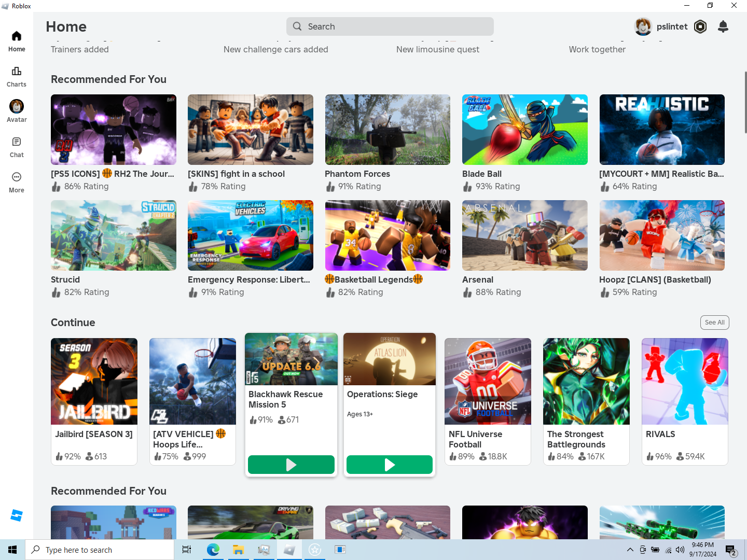The width and height of the screenshot is (747, 560).
Task: Click the network icon in system tray
Action: pos(668,550)
